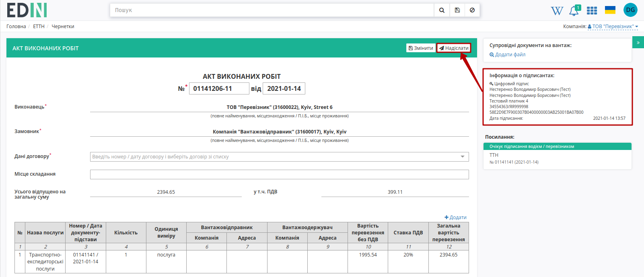Open ЕТТН breadcrumb link
This screenshot has width=644, height=277.
[39, 27]
